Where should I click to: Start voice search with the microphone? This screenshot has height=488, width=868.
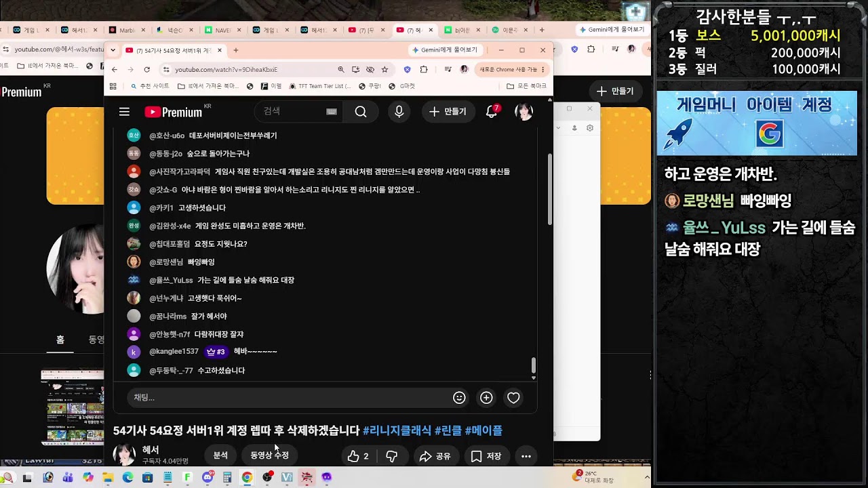click(x=399, y=112)
